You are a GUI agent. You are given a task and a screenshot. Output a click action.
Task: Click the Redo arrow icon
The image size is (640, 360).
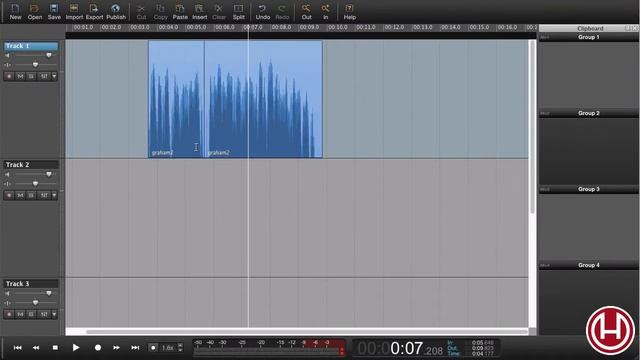click(x=282, y=12)
